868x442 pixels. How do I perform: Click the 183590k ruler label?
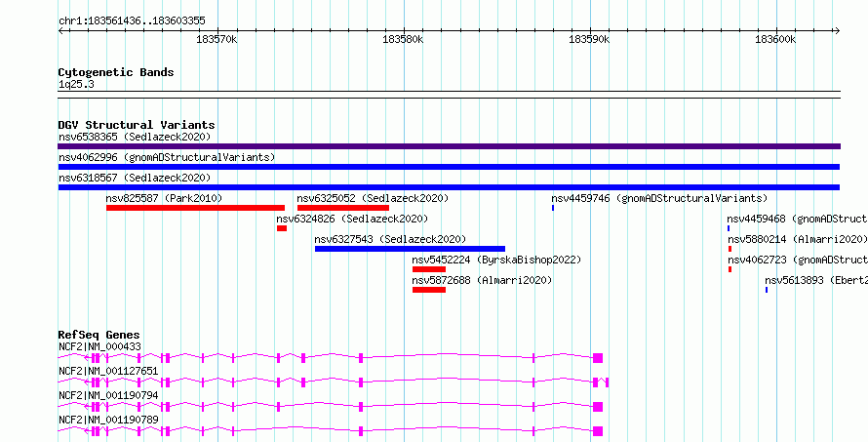coord(589,40)
